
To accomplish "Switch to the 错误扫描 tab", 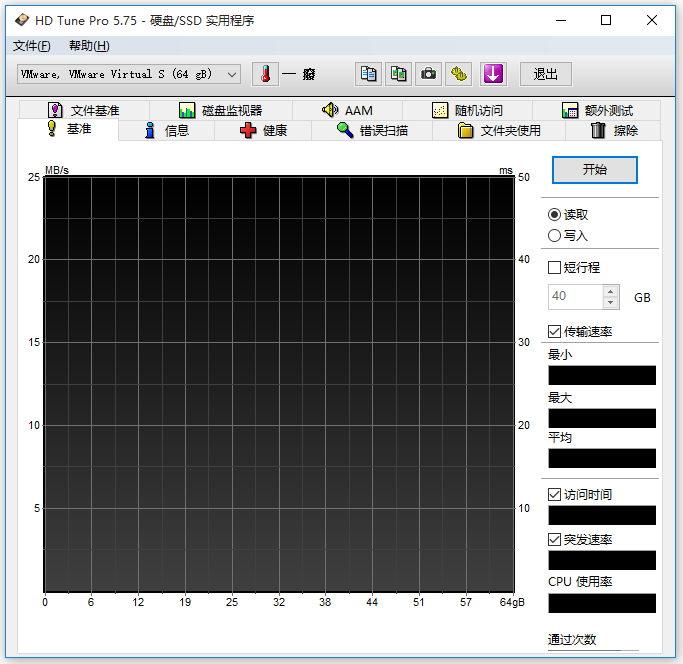I will pos(372,130).
